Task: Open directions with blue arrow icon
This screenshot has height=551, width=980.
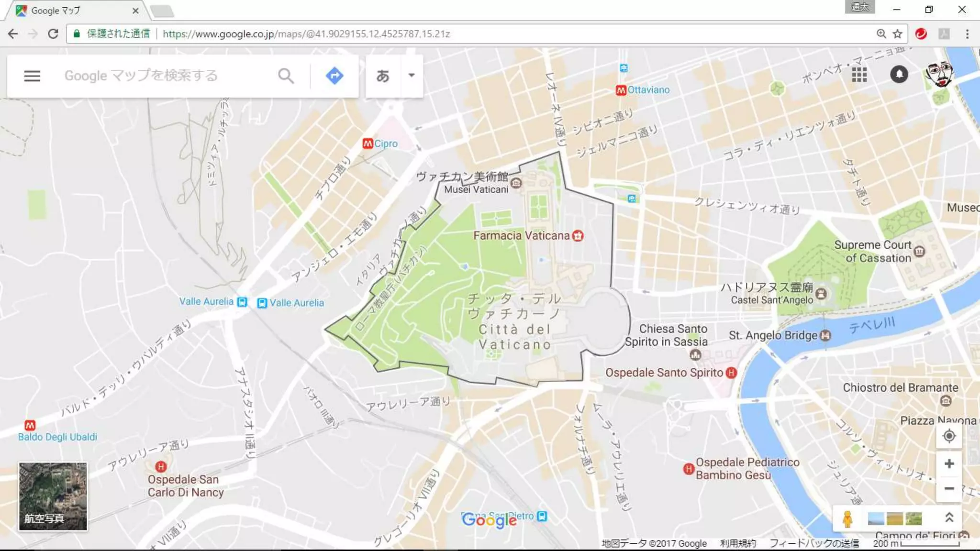Action: pos(334,76)
